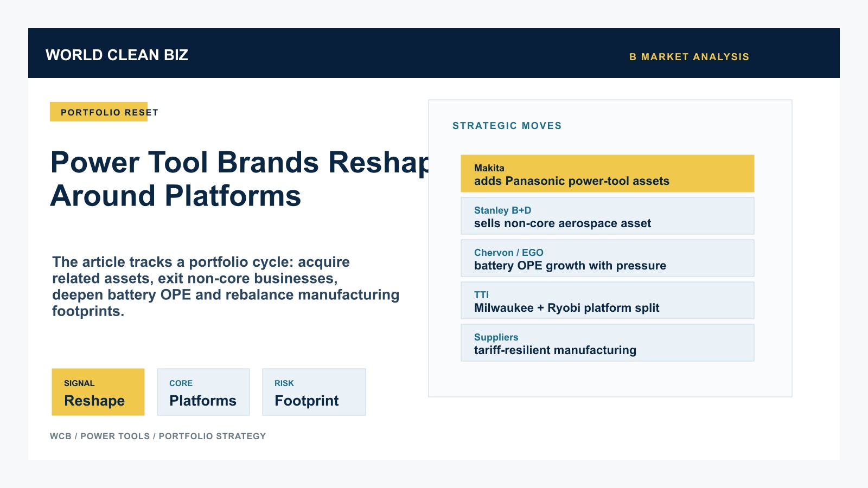This screenshot has height=488, width=868.
Task: Select the CORE Platforms card
Action: (203, 392)
